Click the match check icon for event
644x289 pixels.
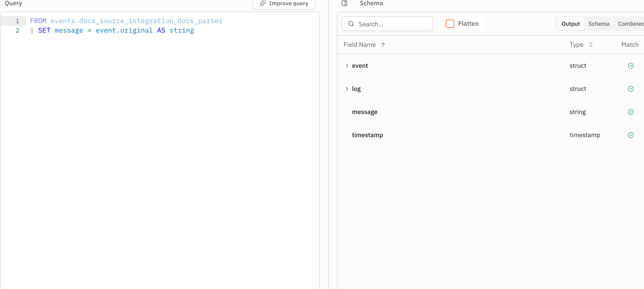click(x=631, y=66)
